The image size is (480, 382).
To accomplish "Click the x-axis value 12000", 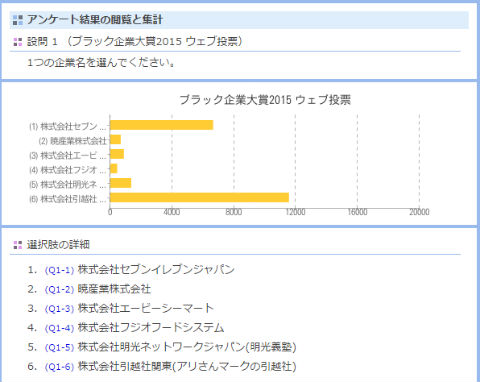I will pos(295,212).
